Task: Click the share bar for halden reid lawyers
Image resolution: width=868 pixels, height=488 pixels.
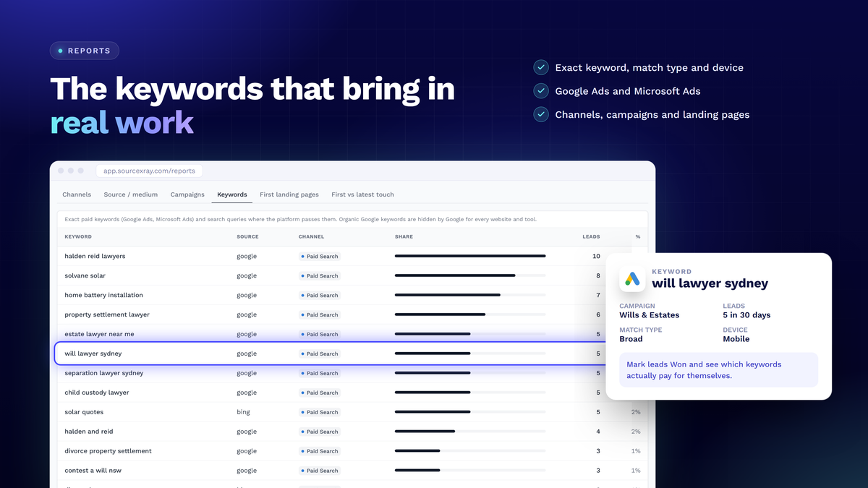Action: click(470, 256)
